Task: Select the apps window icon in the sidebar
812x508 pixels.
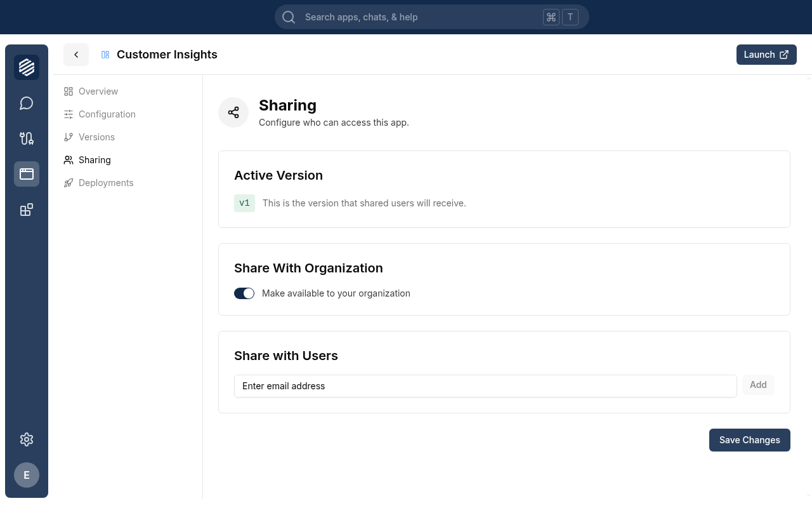Action: click(x=27, y=174)
